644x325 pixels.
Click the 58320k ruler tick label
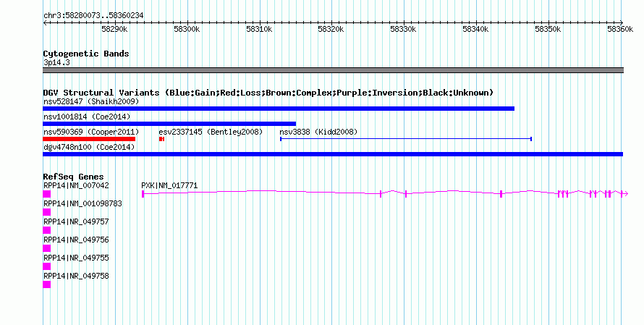click(331, 29)
